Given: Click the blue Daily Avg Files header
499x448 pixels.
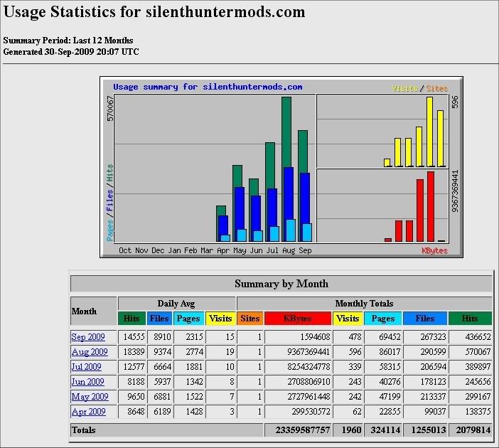Looking at the screenshot, I should click(159, 319).
